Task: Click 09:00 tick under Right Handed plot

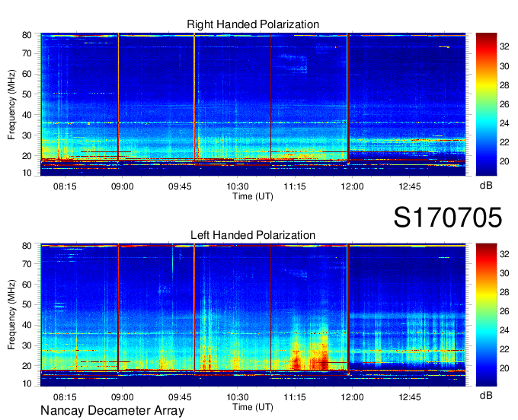Action: coord(122,186)
